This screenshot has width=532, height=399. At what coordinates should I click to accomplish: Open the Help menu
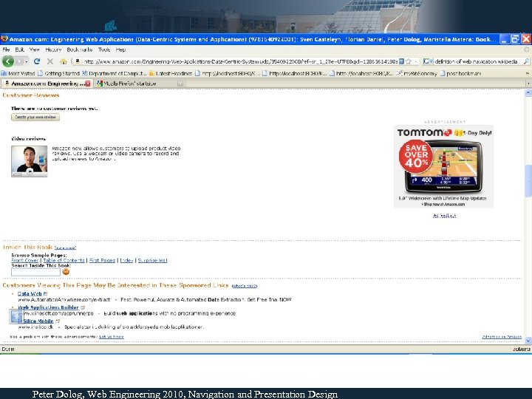120,50
